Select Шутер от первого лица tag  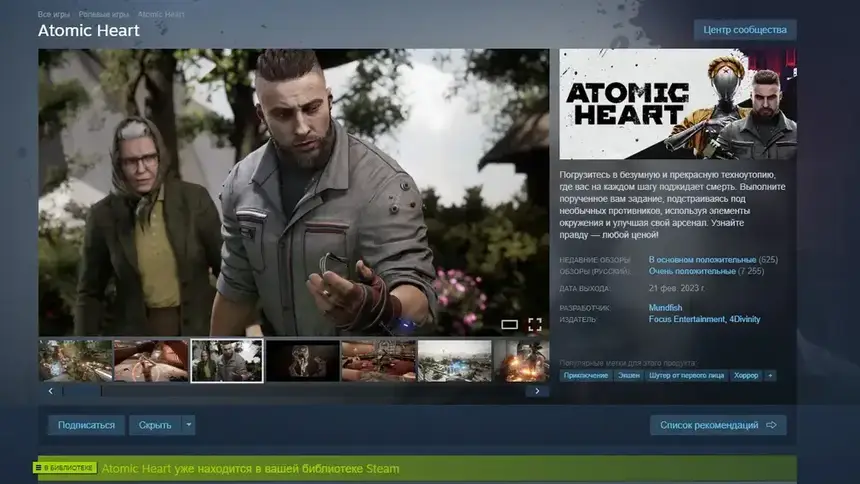point(686,375)
